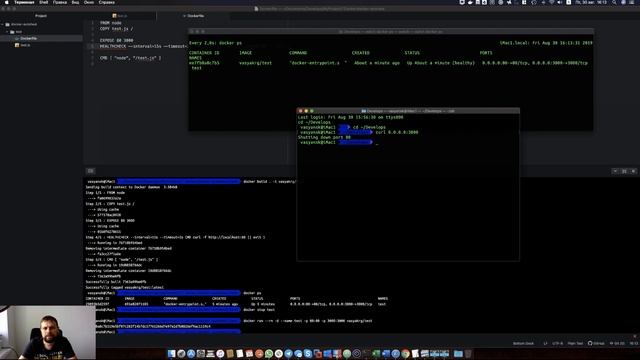Open the Правка menu
Image resolution: width=640 pixels, height=360 pixels.
coord(60,2)
